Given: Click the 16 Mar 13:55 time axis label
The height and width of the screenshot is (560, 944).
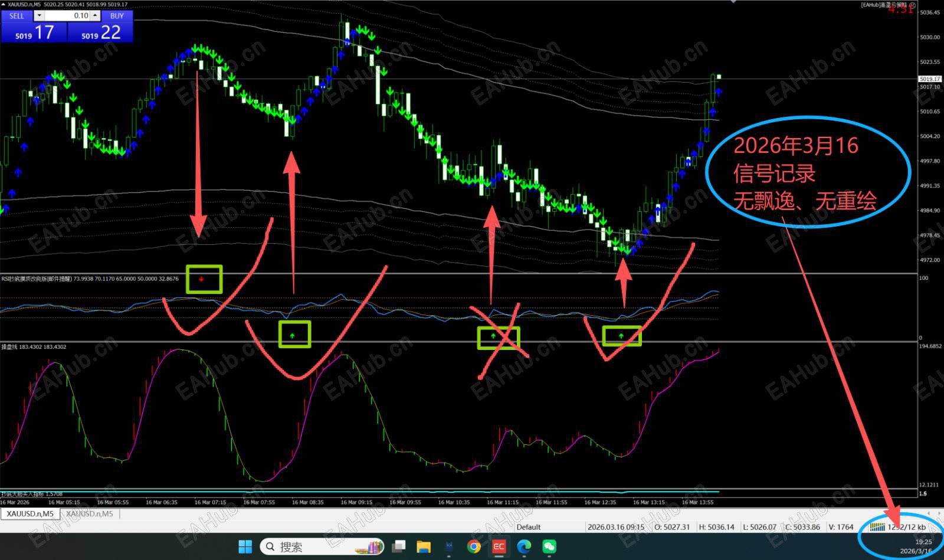Looking at the screenshot, I should pyautogui.click(x=697, y=502).
